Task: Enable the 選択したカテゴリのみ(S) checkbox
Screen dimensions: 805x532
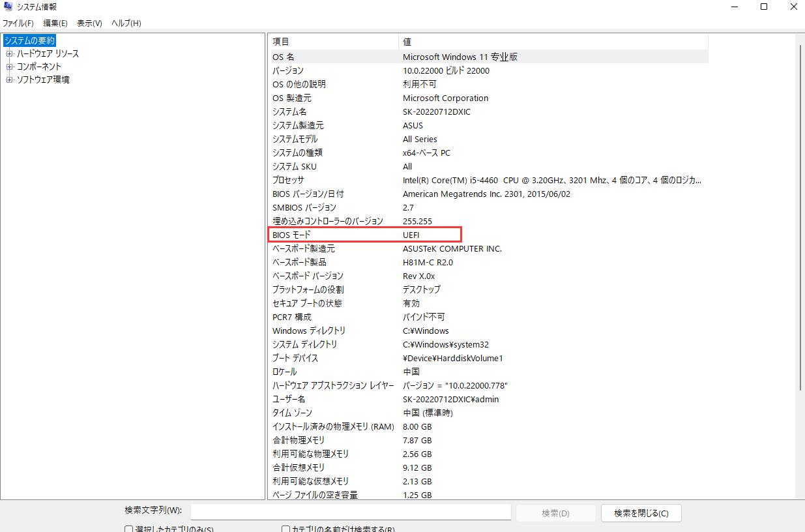Action: point(128,527)
